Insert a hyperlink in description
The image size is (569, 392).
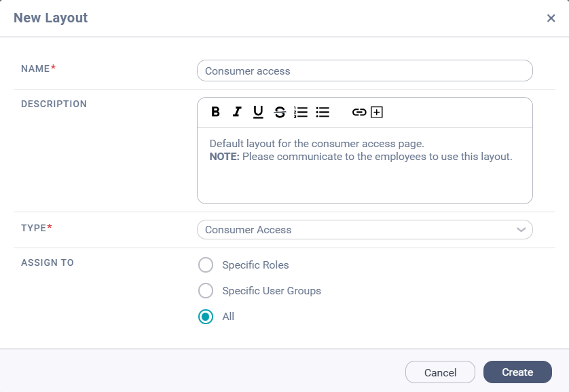(359, 113)
